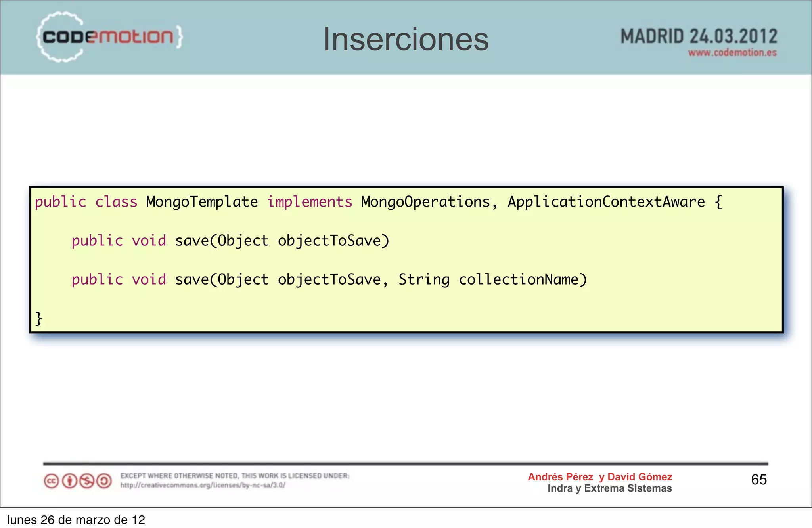Image resolution: width=812 pixels, height=528 pixels.
Task: Click the Inserciones slide title
Action: point(406,39)
